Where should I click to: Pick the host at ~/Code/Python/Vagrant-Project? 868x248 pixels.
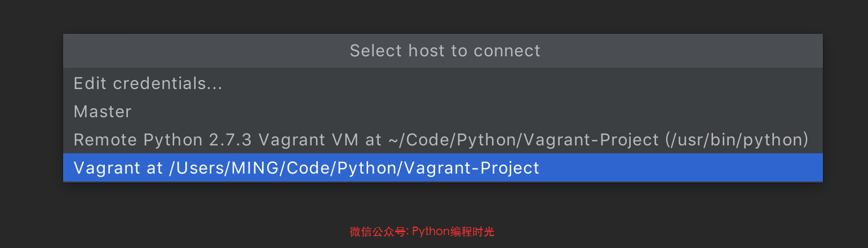click(x=441, y=140)
